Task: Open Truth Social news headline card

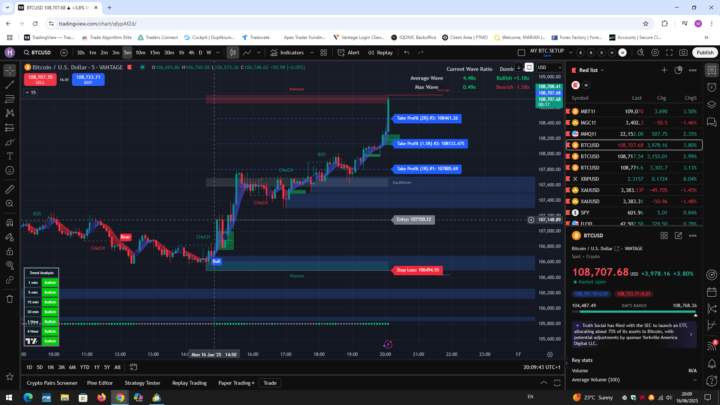Action: coord(634,334)
